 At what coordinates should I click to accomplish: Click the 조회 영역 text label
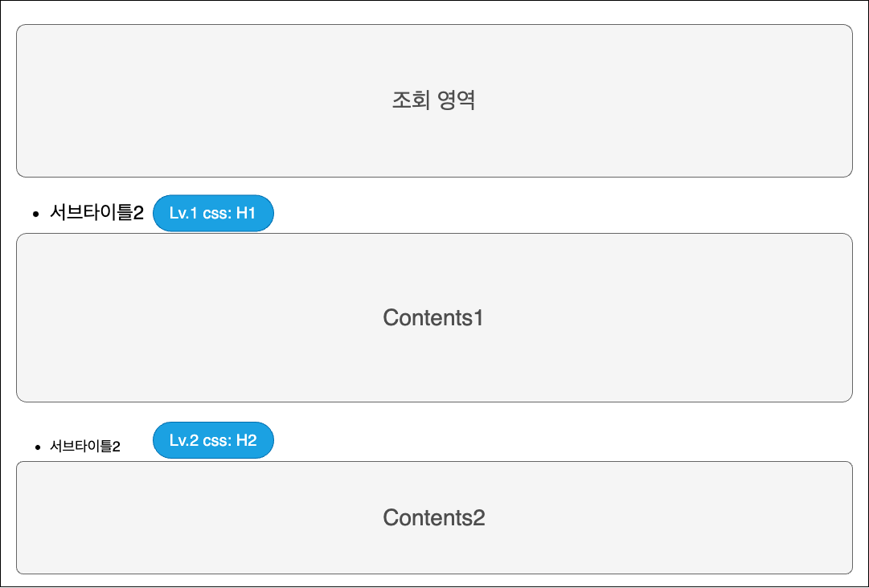tap(434, 100)
